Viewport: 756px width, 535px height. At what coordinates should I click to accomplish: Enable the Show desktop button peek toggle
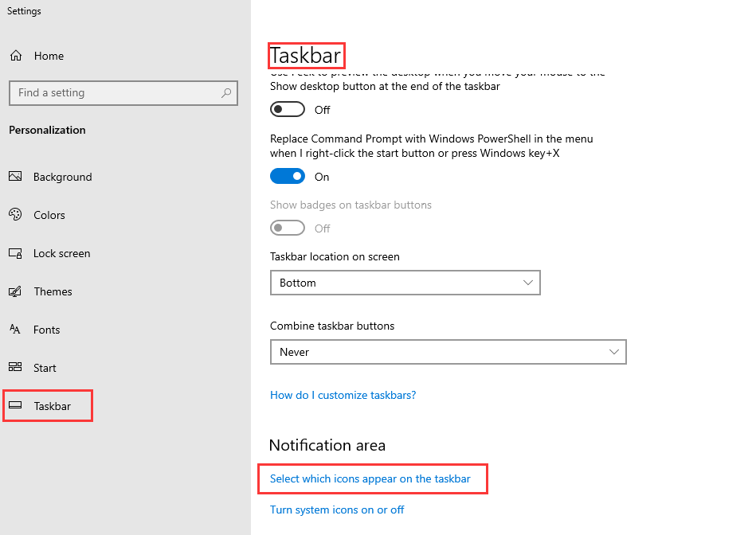[288, 109]
